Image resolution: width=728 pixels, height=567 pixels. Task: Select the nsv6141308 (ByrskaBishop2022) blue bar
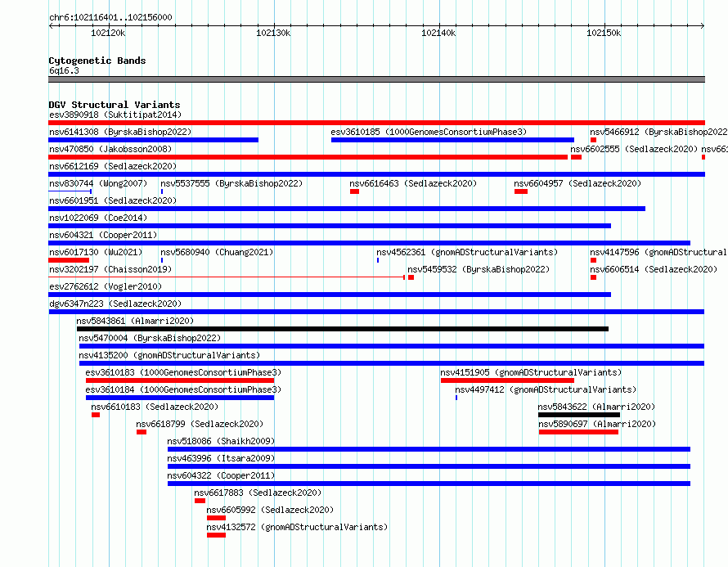pyautogui.click(x=154, y=140)
